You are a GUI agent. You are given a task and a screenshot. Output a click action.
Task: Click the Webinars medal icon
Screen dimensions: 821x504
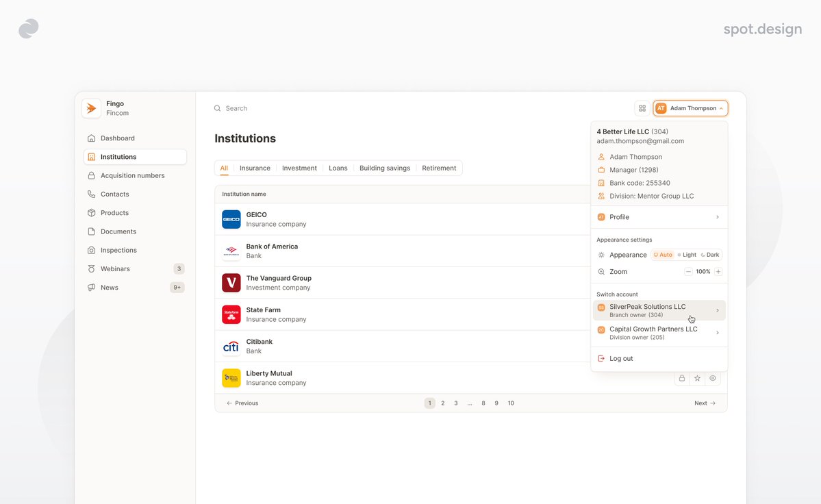pyautogui.click(x=92, y=269)
